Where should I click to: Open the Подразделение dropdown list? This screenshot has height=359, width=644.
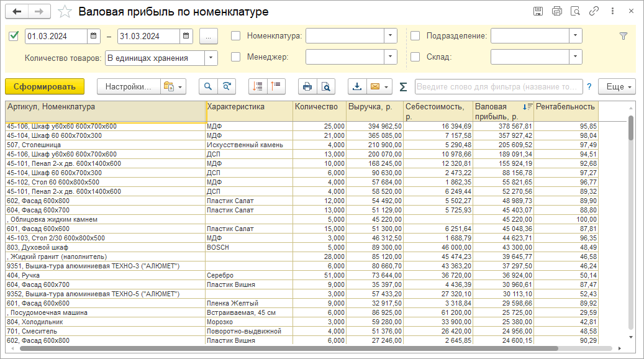[x=576, y=36]
